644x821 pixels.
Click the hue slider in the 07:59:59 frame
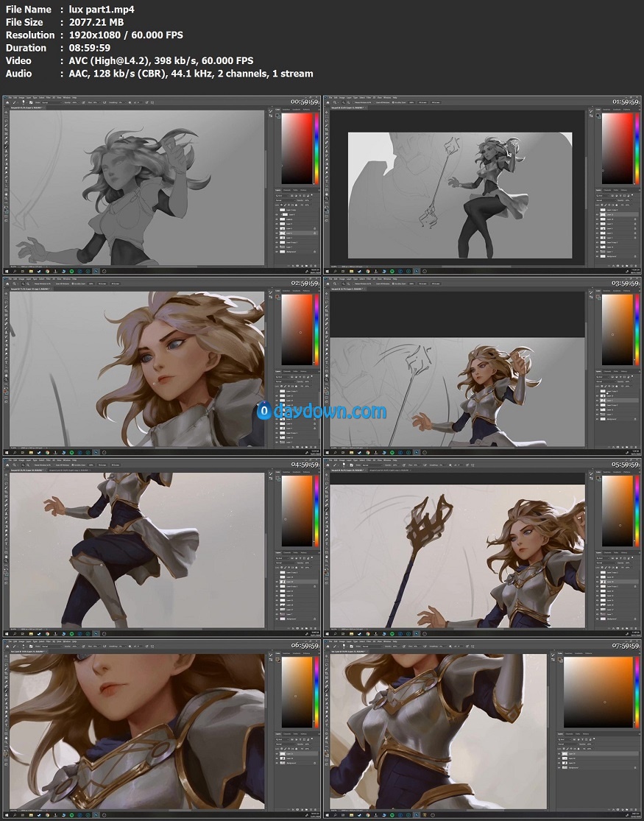637,692
